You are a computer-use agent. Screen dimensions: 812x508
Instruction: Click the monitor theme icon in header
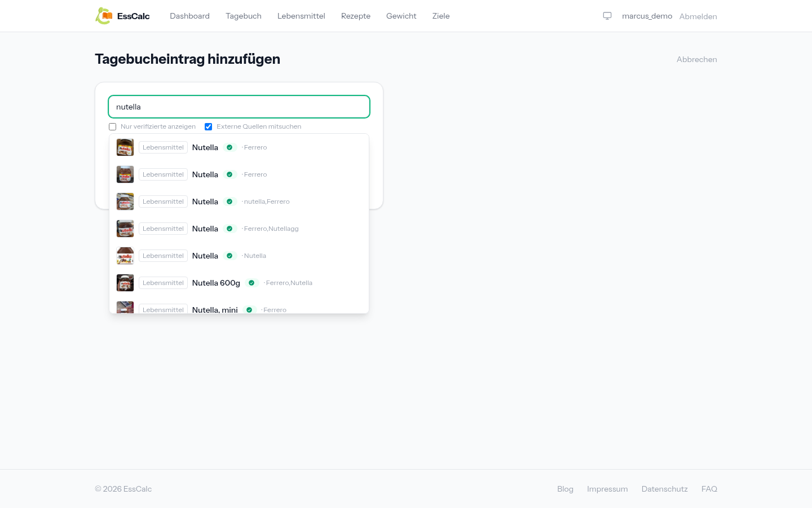tap(607, 16)
